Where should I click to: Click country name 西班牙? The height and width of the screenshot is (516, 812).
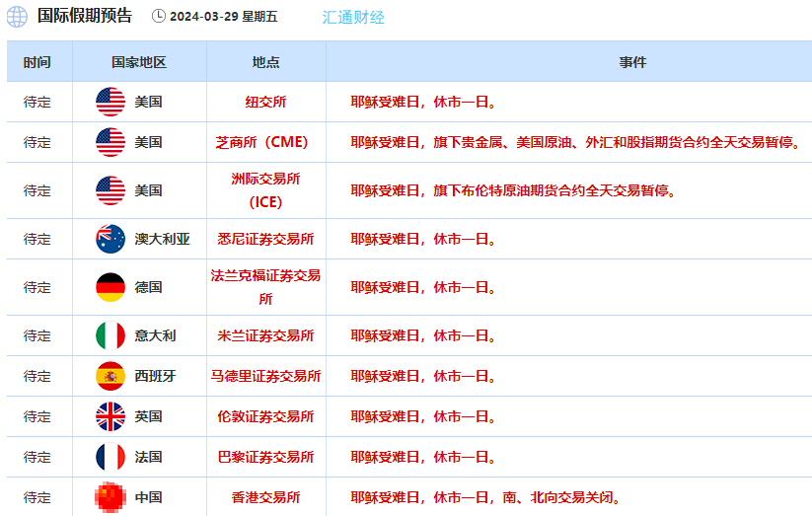pos(155,376)
